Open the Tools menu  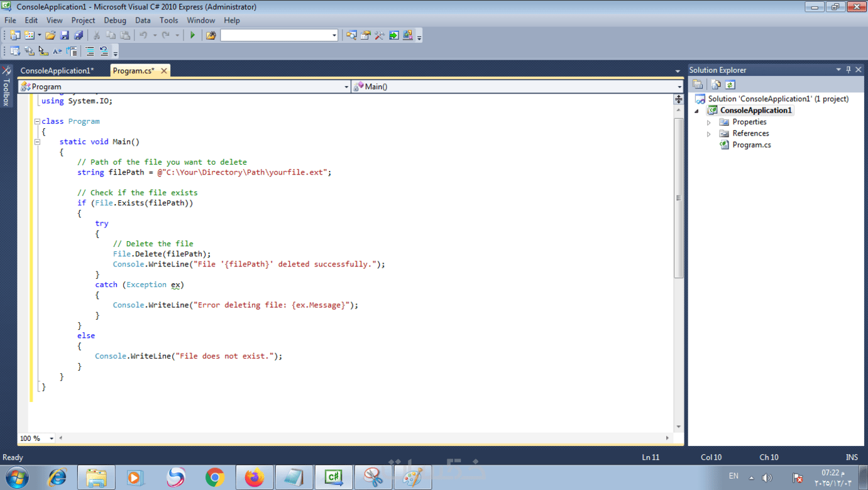(x=168, y=20)
